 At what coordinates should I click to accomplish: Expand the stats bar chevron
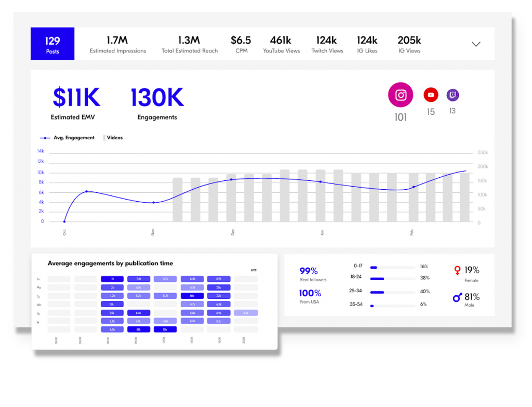click(x=476, y=44)
